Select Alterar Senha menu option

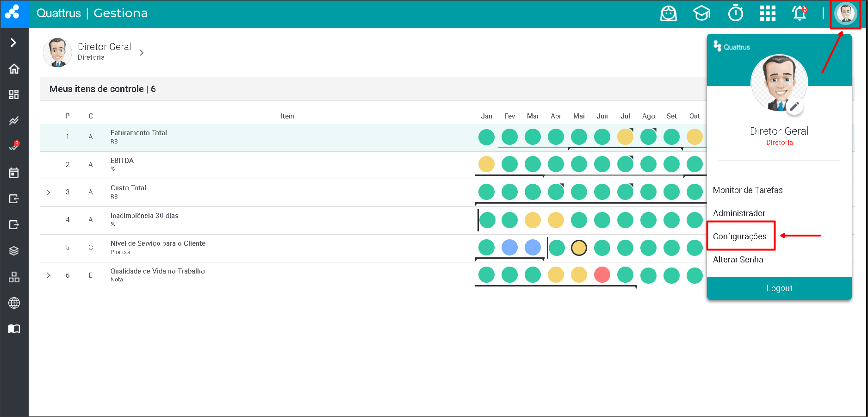[x=738, y=260]
